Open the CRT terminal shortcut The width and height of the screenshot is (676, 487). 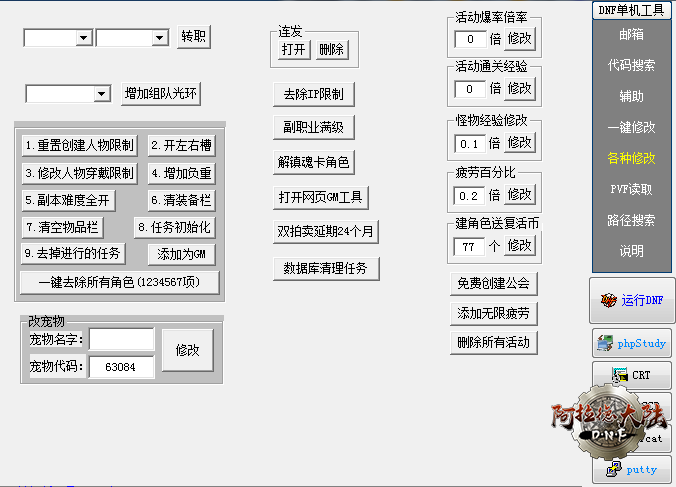point(632,376)
